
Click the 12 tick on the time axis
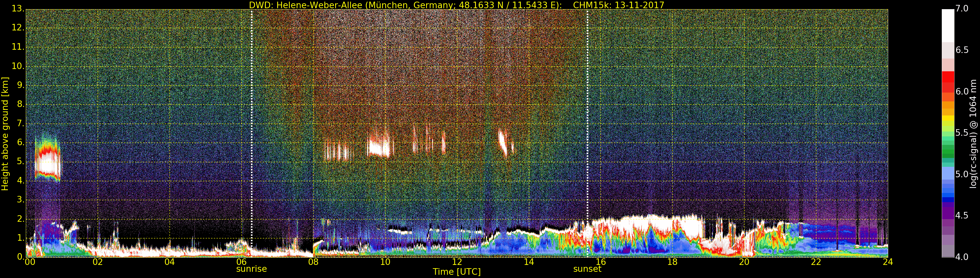click(457, 262)
